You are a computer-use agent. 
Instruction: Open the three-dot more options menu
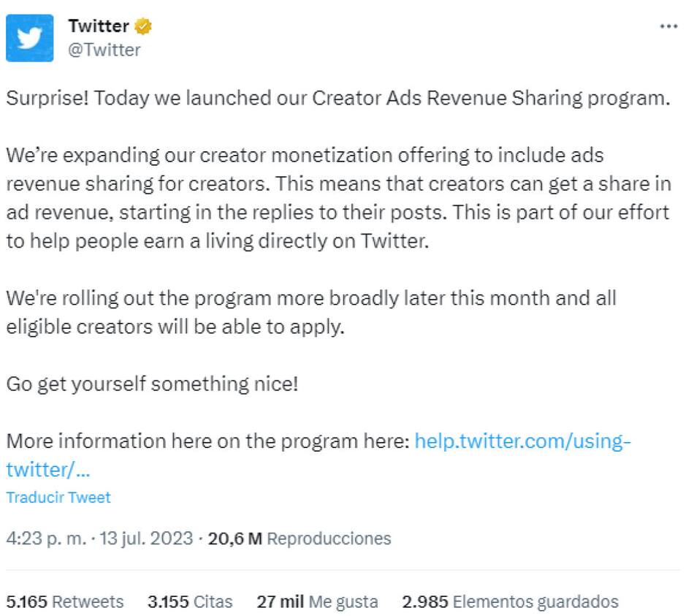tap(668, 26)
